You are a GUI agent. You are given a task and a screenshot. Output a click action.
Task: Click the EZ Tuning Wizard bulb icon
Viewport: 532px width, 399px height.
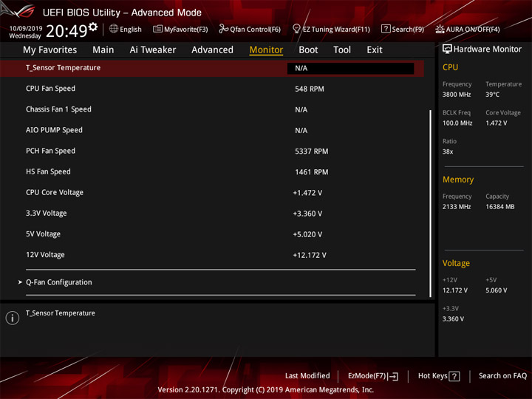296,29
